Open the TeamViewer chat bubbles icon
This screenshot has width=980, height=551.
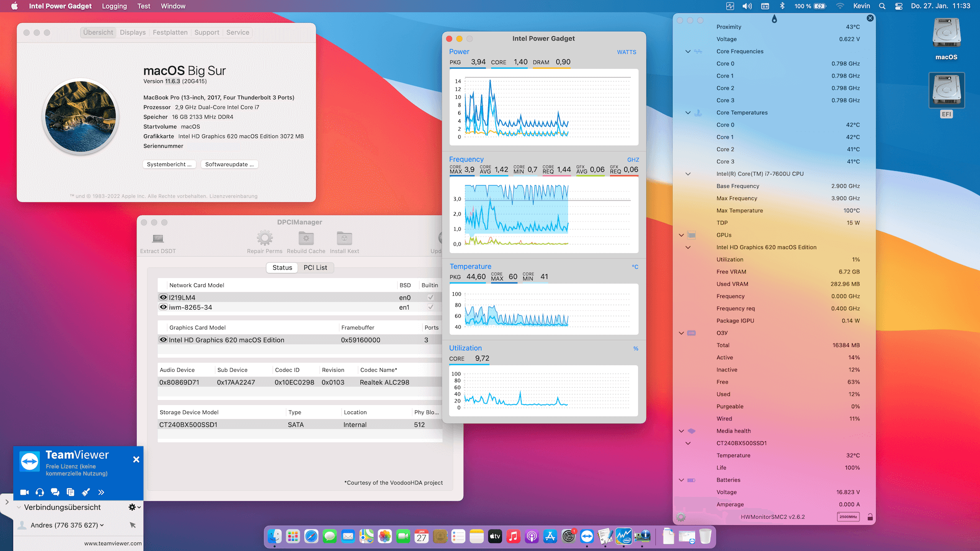pos(55,492)
